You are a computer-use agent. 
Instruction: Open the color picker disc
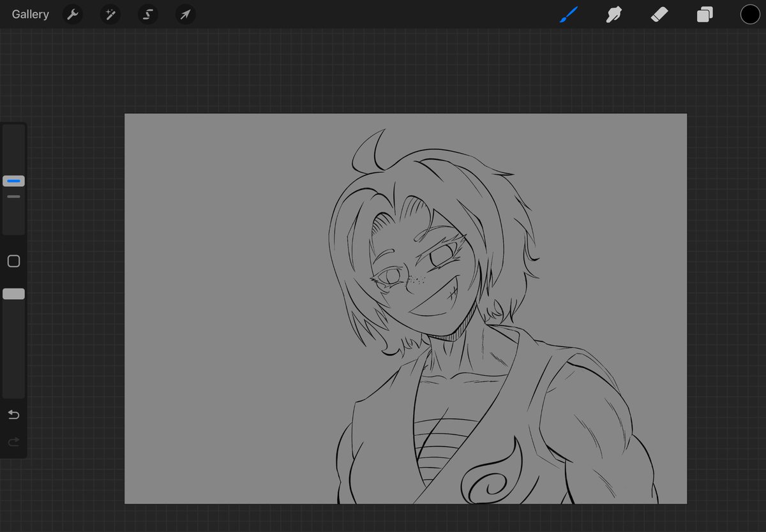[x=750, y=13]
